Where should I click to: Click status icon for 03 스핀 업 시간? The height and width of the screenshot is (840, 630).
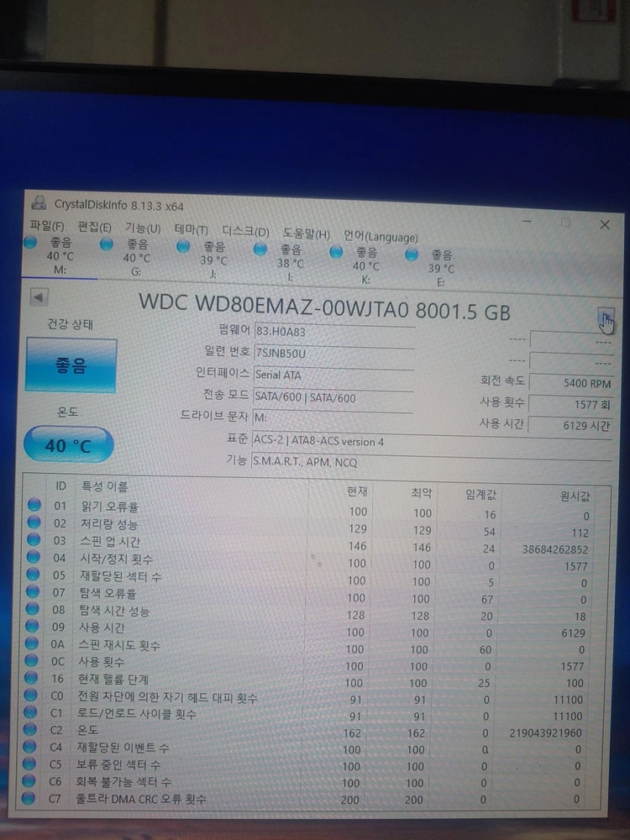click(34, 539)
